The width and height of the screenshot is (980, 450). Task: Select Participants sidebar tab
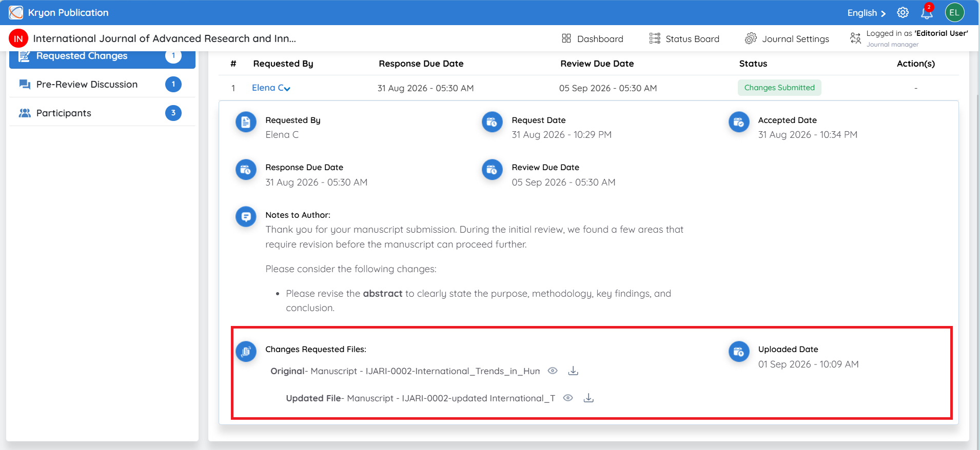point(102,113)
